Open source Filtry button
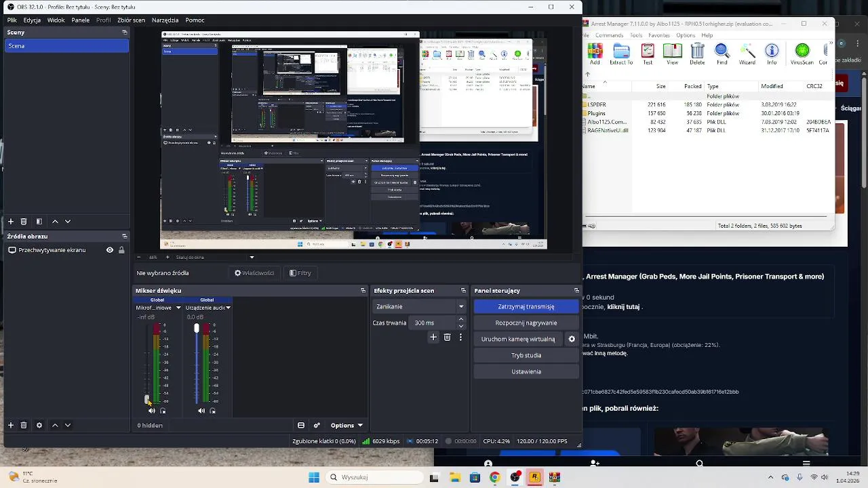Image resolution: width=868 pixels, height=488 pixels. click(x=300, y=273)
